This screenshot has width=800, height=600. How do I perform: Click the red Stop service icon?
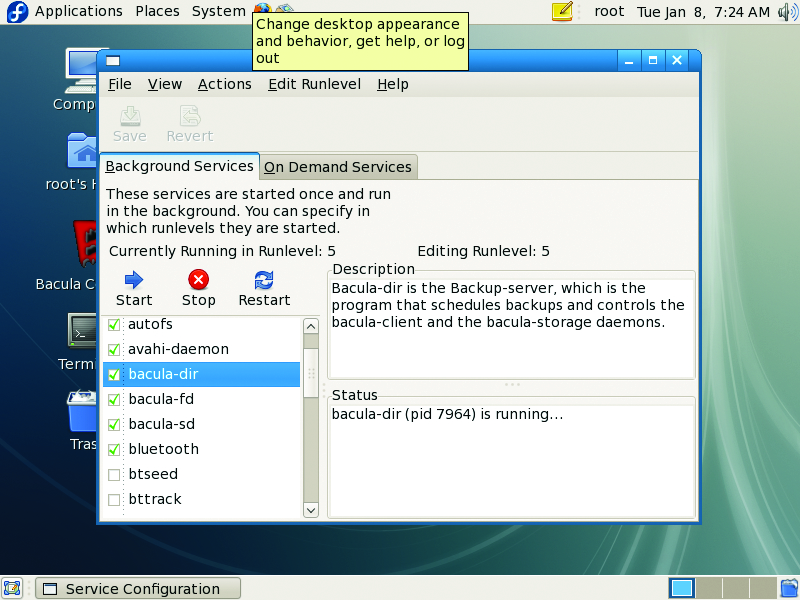click(x=198, y=280)
